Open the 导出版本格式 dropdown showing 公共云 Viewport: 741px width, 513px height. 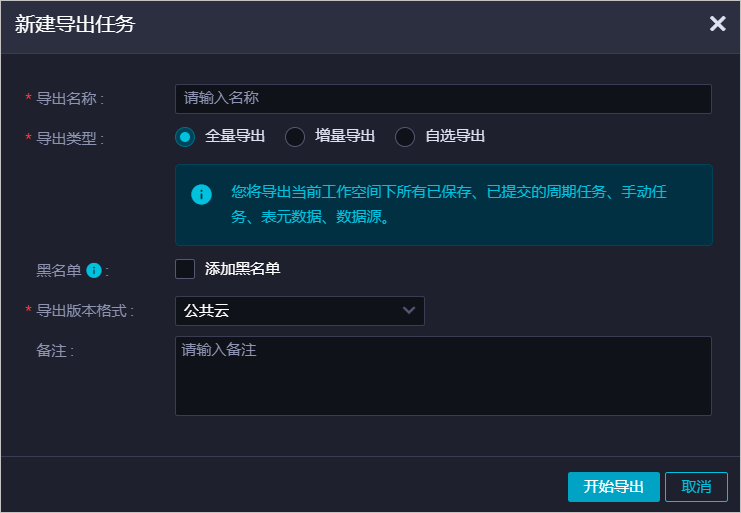coord(299,311)
